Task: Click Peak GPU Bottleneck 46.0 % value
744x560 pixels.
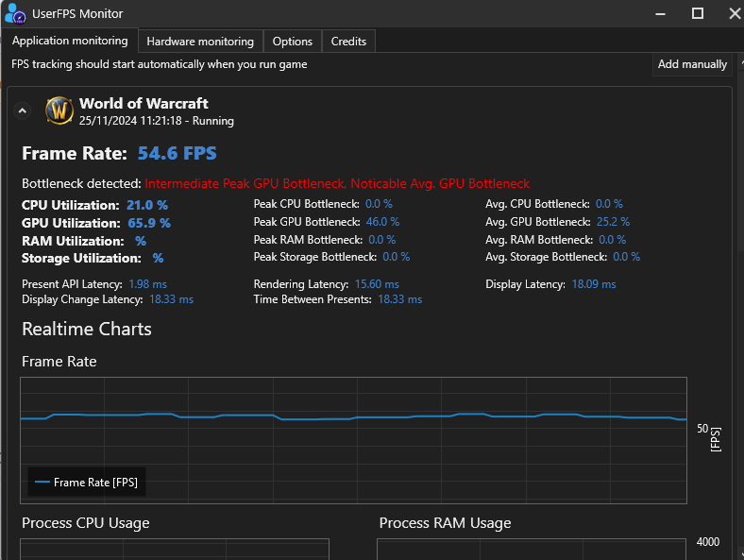Action: coord(382,222)
